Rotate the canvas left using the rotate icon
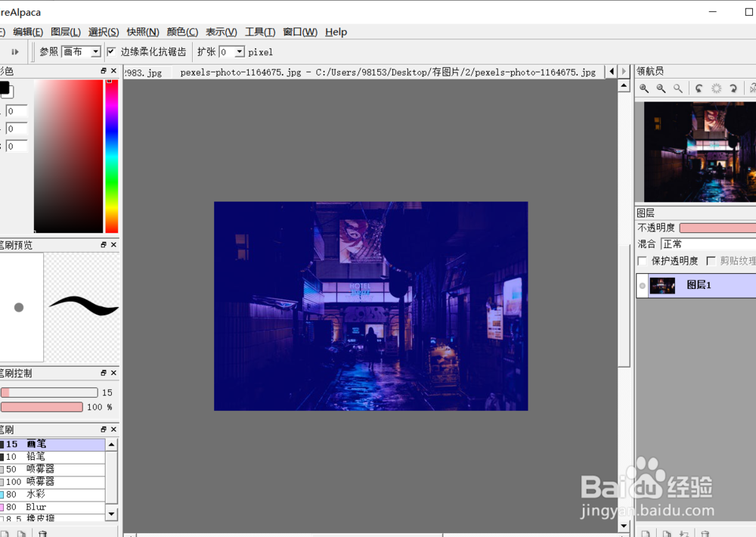This screenshot has height=537, width=756. pyautogui.click(x=699, y=88)
